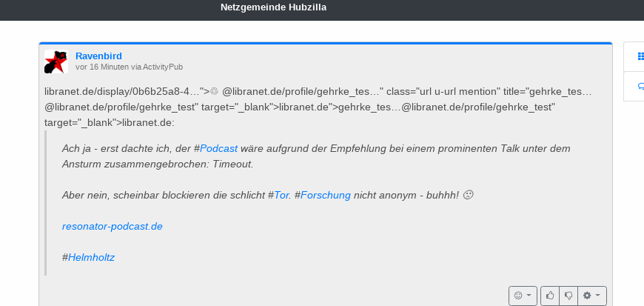Click the Helmholtz hashtag link

point(91,257)
